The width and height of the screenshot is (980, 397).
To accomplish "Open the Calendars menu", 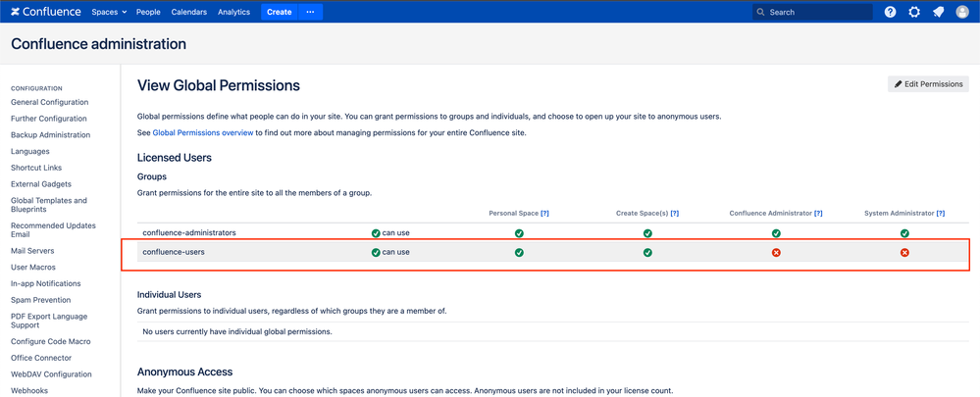I will tap(188, 12).
